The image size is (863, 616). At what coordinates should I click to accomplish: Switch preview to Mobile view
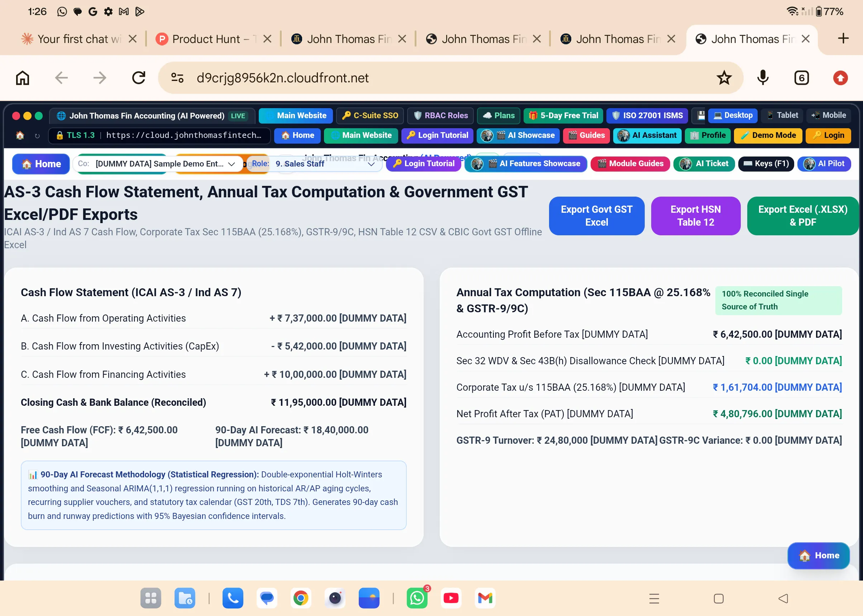829,115
